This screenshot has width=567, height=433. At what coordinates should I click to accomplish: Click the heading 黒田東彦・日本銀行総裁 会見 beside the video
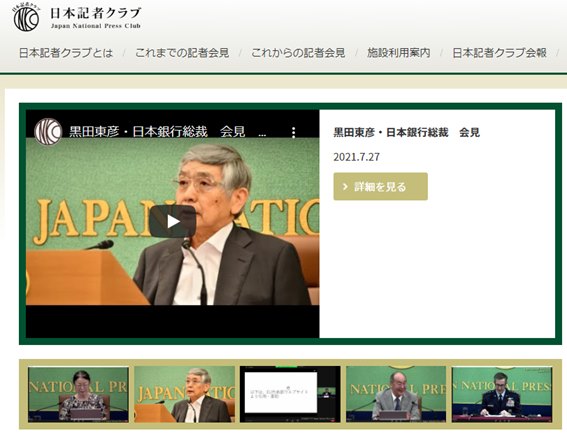tap(406, 132)
